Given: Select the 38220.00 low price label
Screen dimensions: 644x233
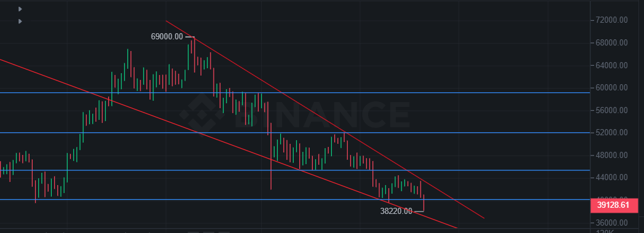Looking at the screenshot, I should 396,211.
